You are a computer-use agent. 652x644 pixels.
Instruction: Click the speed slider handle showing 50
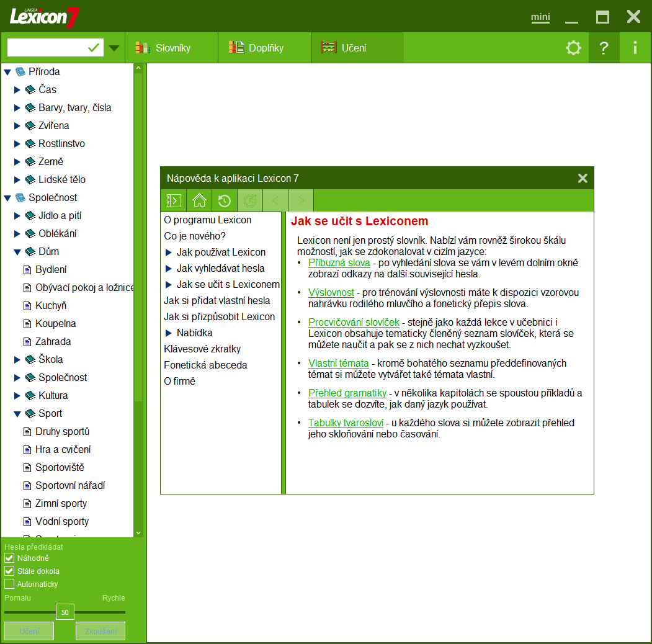(65, 612)
